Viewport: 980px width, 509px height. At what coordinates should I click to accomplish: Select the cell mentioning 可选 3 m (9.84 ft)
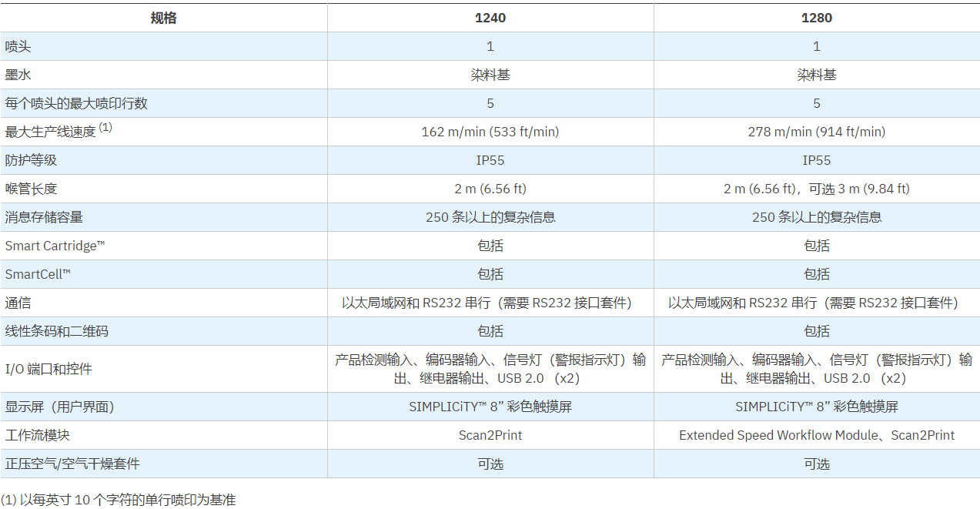pos(816,189)
